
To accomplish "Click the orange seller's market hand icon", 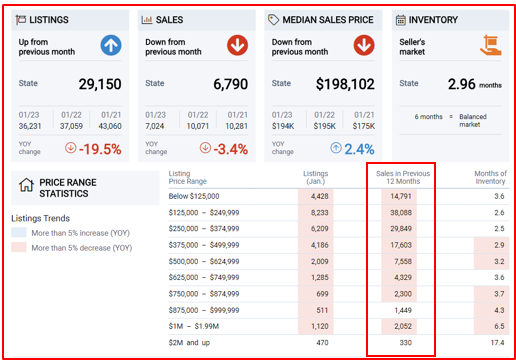I will [x=491, y=45].
